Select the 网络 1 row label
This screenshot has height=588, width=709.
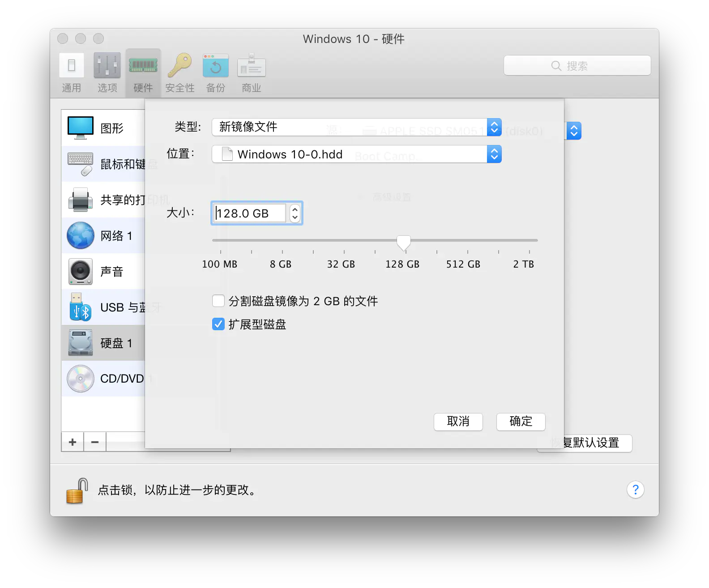tap(116, 236)
